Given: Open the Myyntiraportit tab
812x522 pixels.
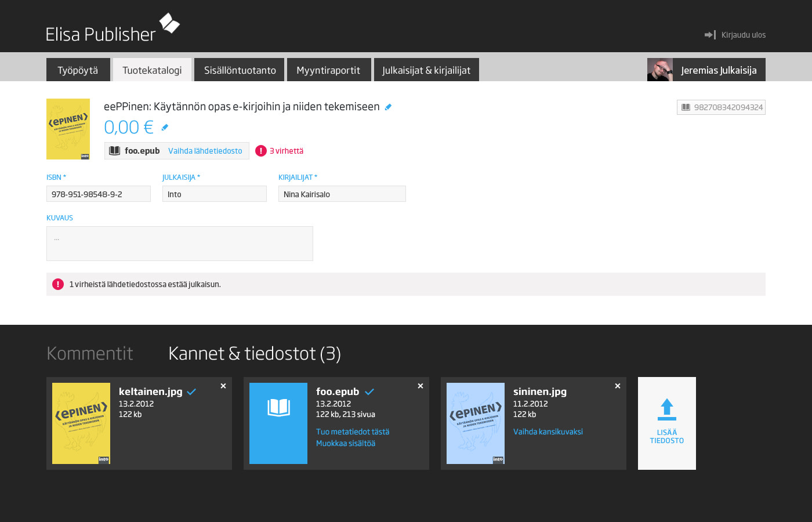Looking at the screenshot, I should pyautogui.click(x=329, y=70).
